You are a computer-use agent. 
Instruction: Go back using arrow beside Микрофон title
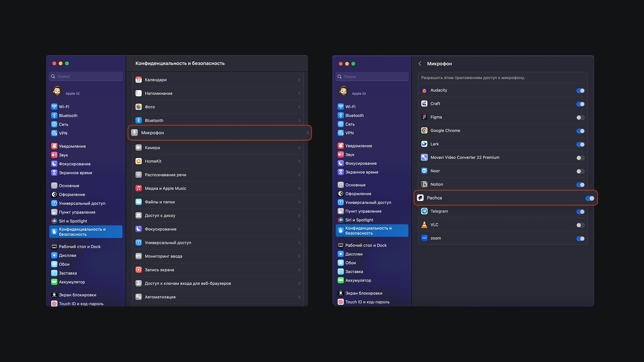pyautogui.click(x=420, y=64)
